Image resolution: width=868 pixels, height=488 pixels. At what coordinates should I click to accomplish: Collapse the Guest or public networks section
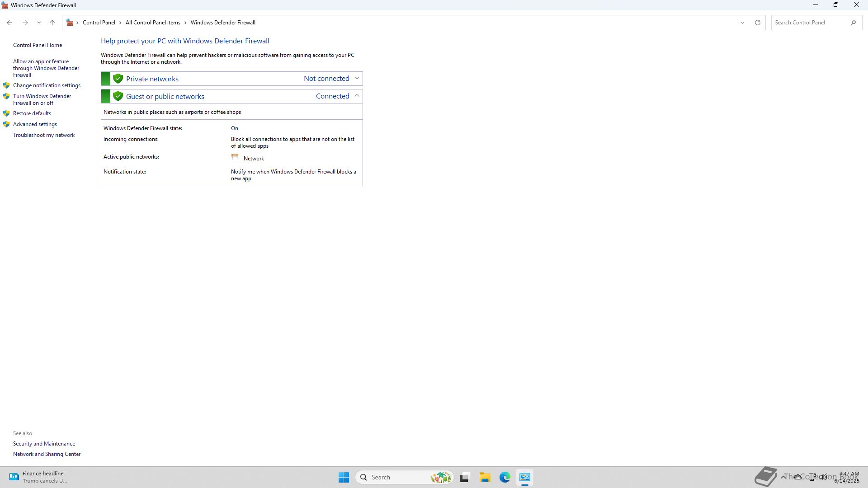click(357, 96)
